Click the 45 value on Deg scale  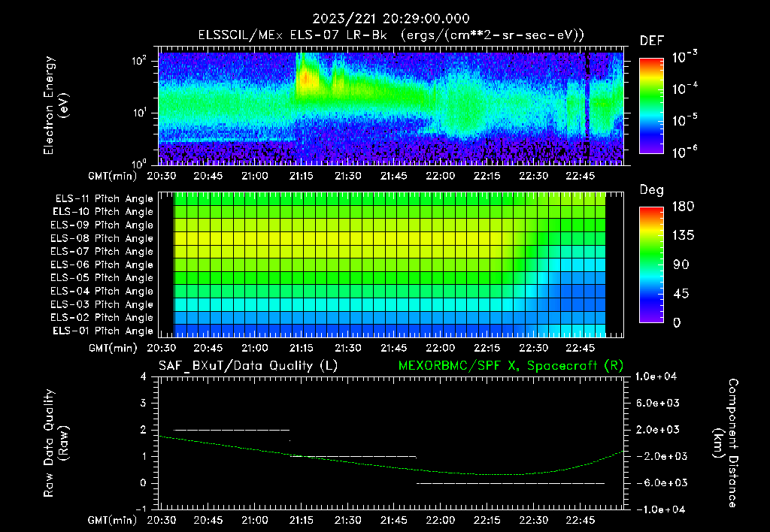coord(681,294)
